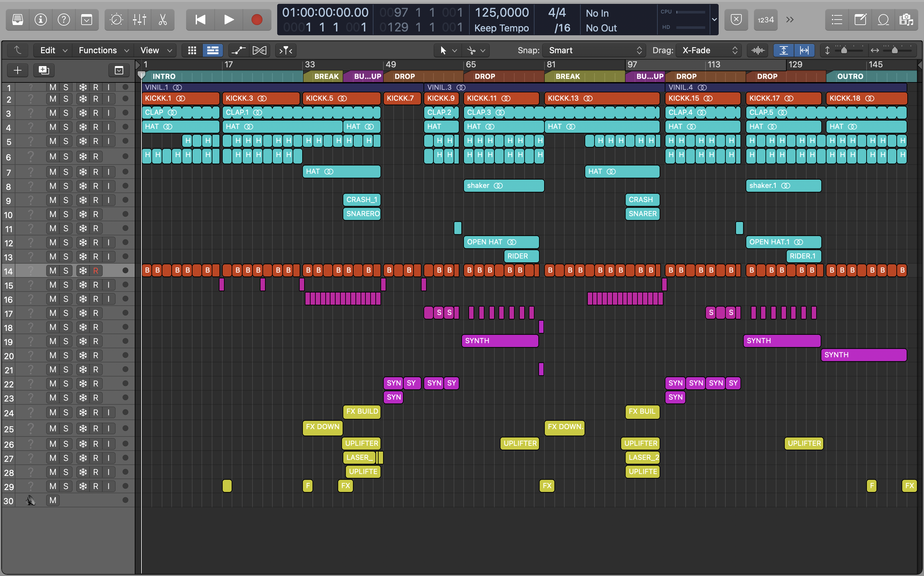Mute track 1
The width and height of the screenshot is (924, 576).
[x=53, y=87]
